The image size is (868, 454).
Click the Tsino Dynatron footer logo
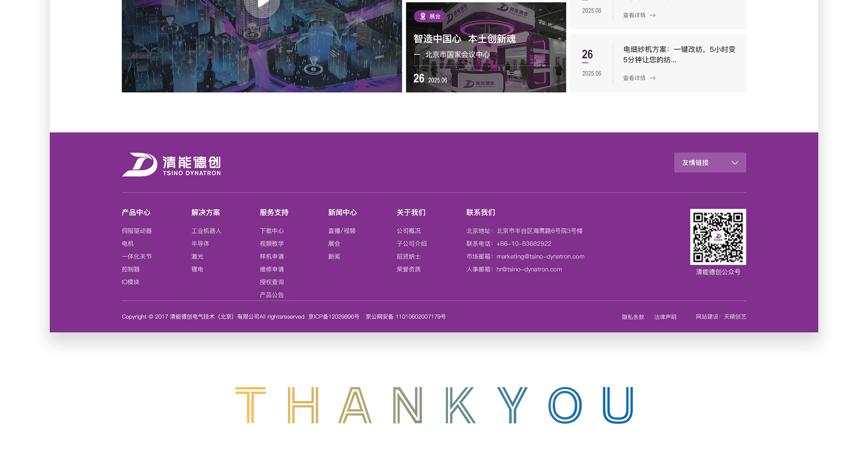(x=171, y=165)
